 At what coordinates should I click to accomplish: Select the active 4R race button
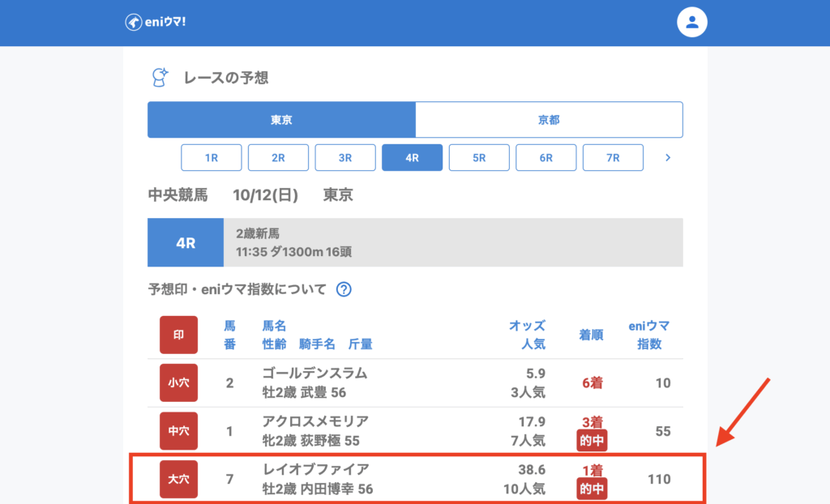[412, 158]
